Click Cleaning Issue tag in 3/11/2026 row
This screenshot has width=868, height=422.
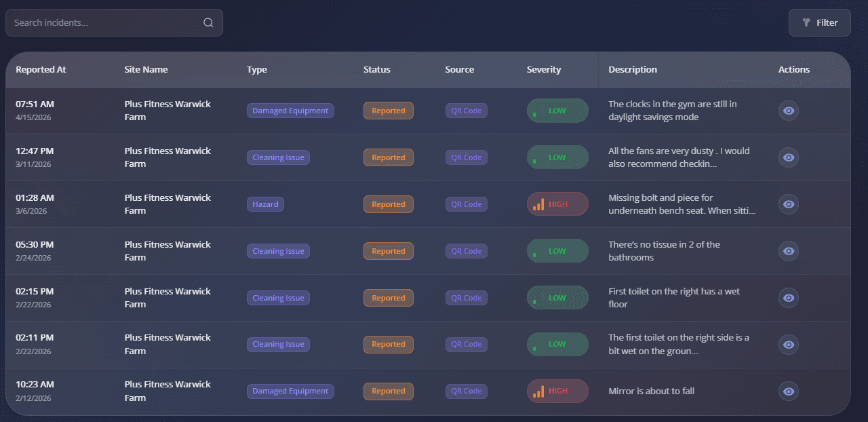point(278,157)
